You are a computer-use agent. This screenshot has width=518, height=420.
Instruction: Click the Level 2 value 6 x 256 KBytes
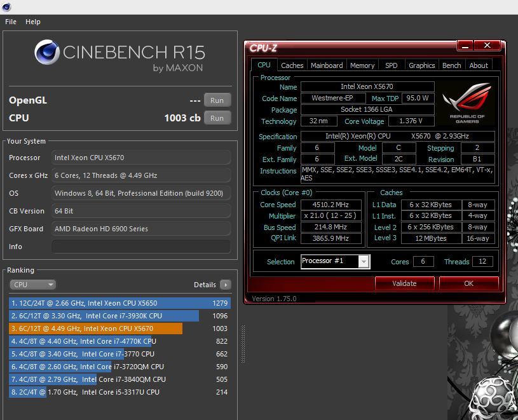[x=431, y=227]
